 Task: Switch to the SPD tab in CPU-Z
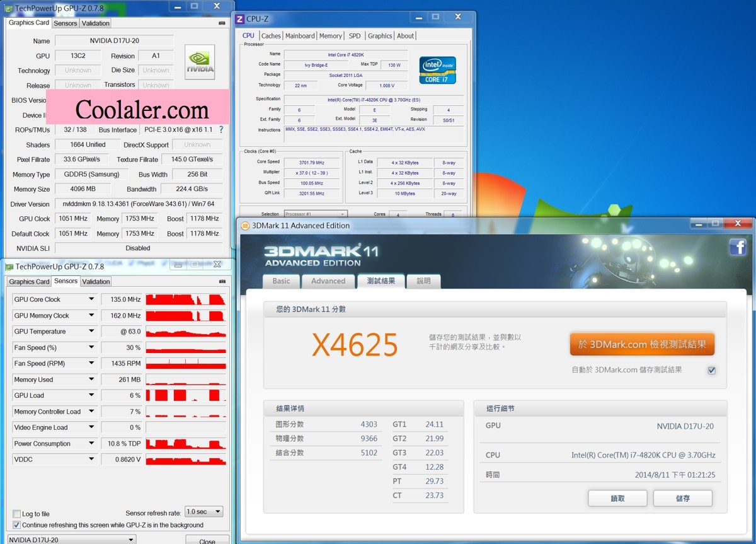[x=353, y=36]
